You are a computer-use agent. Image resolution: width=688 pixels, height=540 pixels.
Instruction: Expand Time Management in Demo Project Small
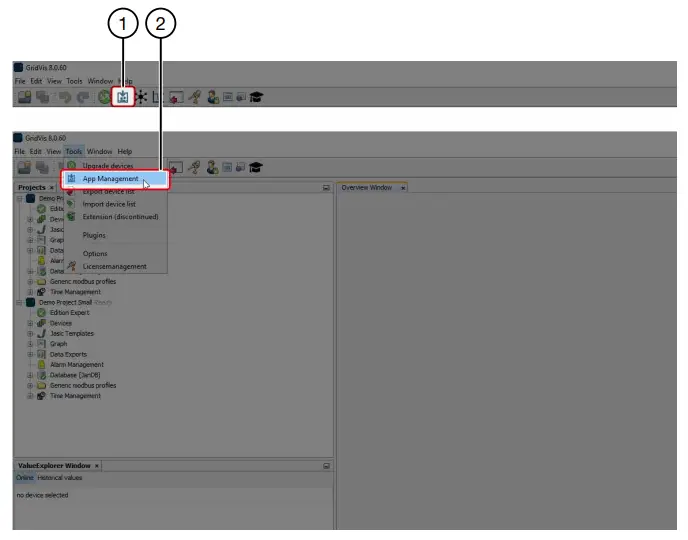(30, 396)
